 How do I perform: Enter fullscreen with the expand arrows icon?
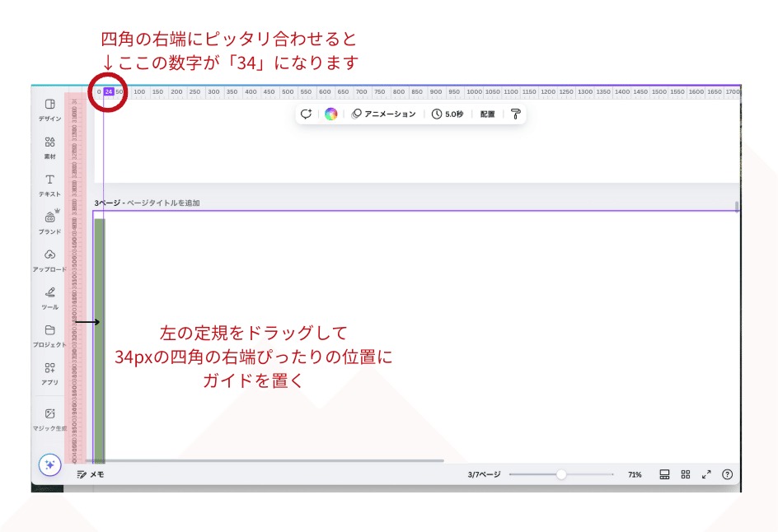[x=706, y=474]
